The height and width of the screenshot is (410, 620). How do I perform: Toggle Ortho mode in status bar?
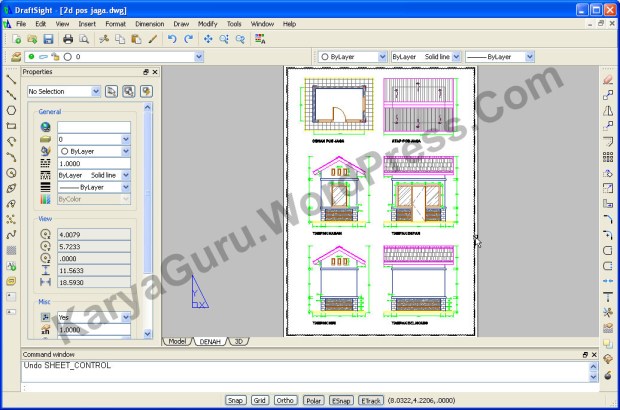click(x=286, y=400)
